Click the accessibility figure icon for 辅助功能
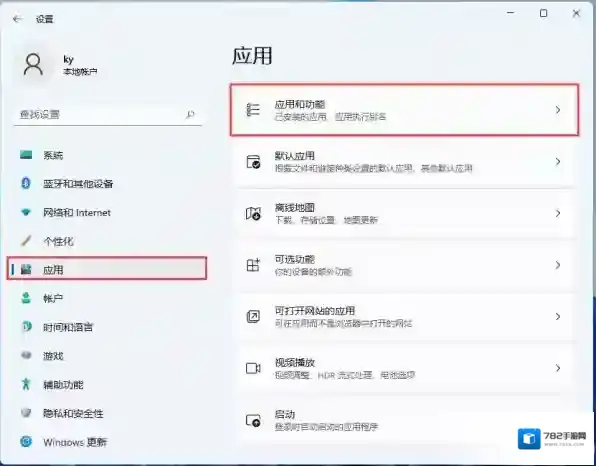The image size is (596, 466). pyautogui.click(x=26, y=384)
